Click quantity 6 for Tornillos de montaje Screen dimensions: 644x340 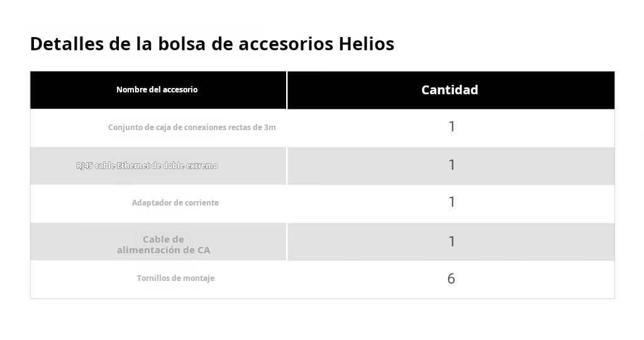[451, 279]
